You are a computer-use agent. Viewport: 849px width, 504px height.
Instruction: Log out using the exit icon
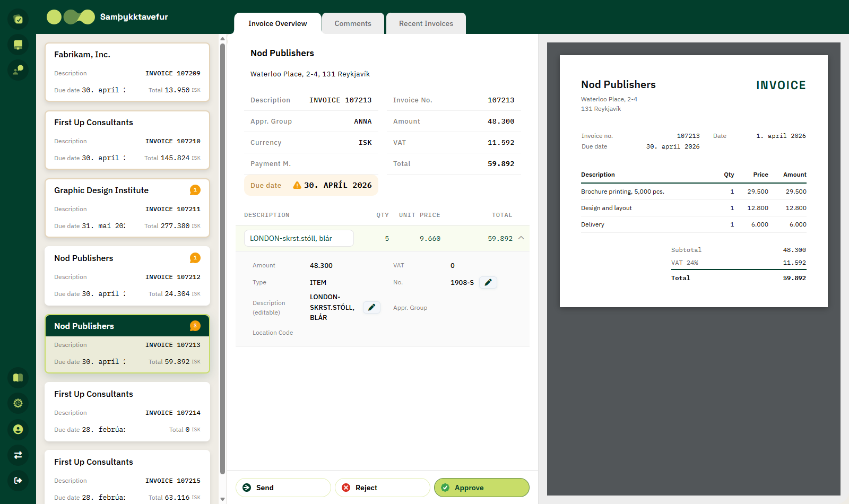coord(18,481)
